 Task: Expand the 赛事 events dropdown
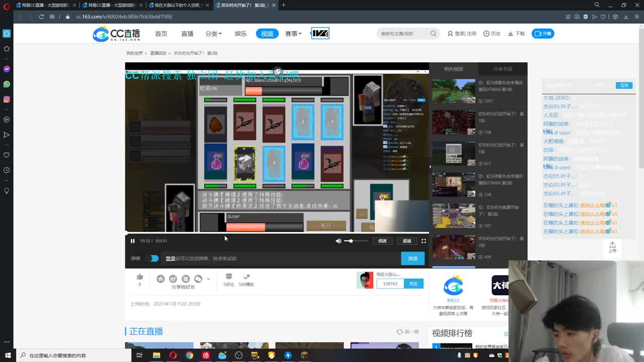(x=293, y=34)
